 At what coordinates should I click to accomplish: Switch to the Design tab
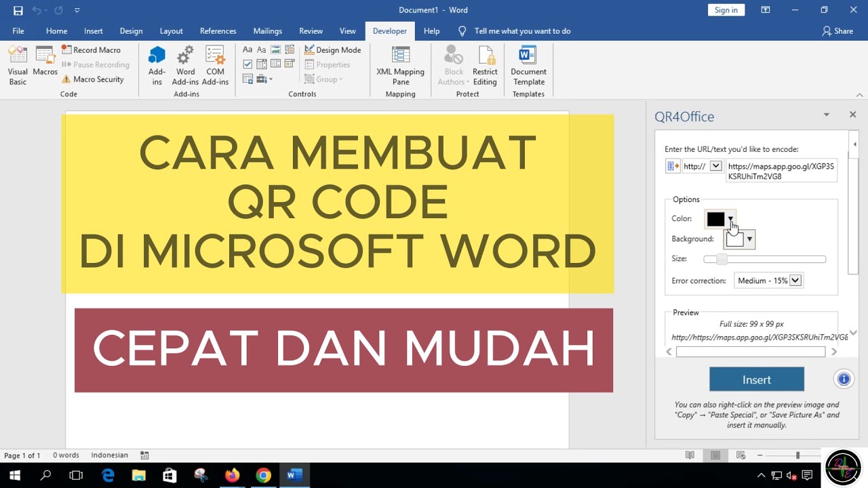pyautogui.click(x=131, y=31)
